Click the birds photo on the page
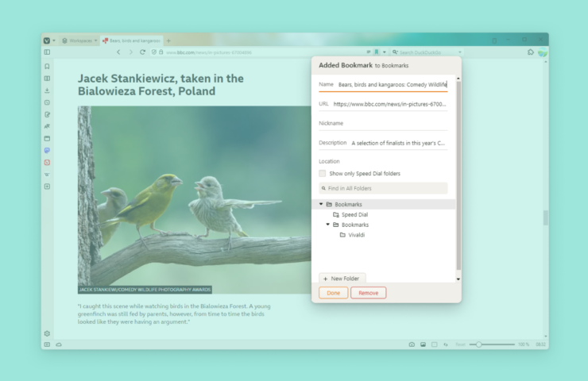The image size is (588, 381). click(194, 199)
